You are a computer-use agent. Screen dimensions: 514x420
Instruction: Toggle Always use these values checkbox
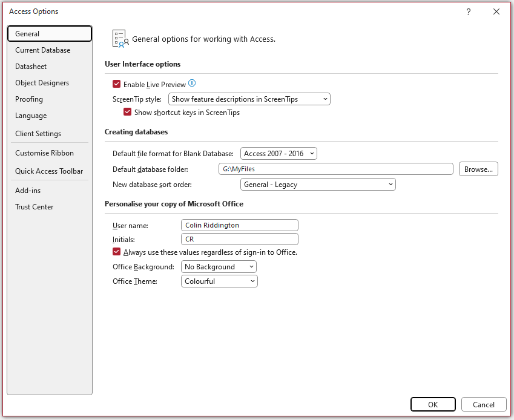point(116,252)
